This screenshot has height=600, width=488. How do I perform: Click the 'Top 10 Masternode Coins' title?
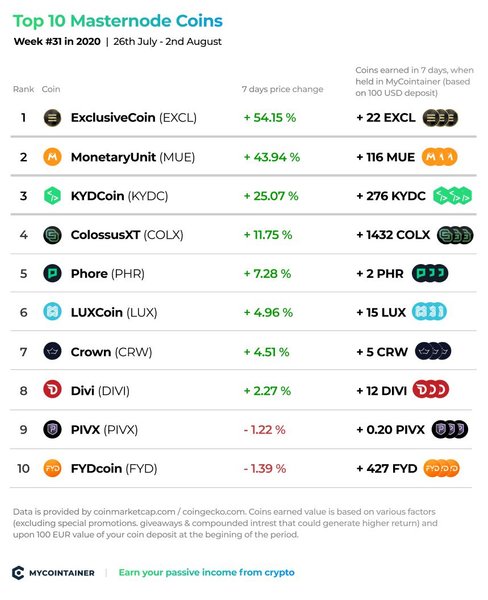(118, 21)
